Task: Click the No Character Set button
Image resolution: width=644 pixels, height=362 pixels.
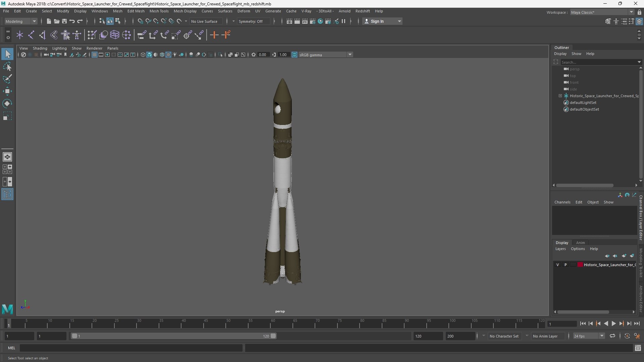Action: [x=504, y=336]
